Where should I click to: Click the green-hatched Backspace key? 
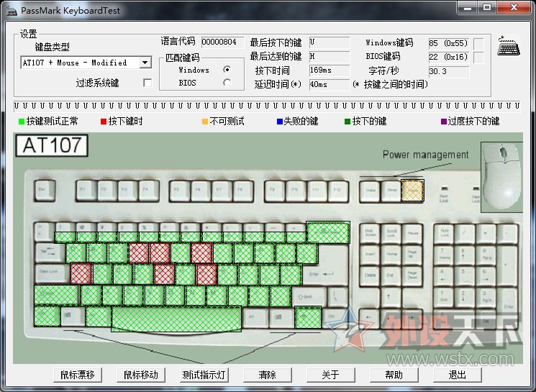pos(327,232)
